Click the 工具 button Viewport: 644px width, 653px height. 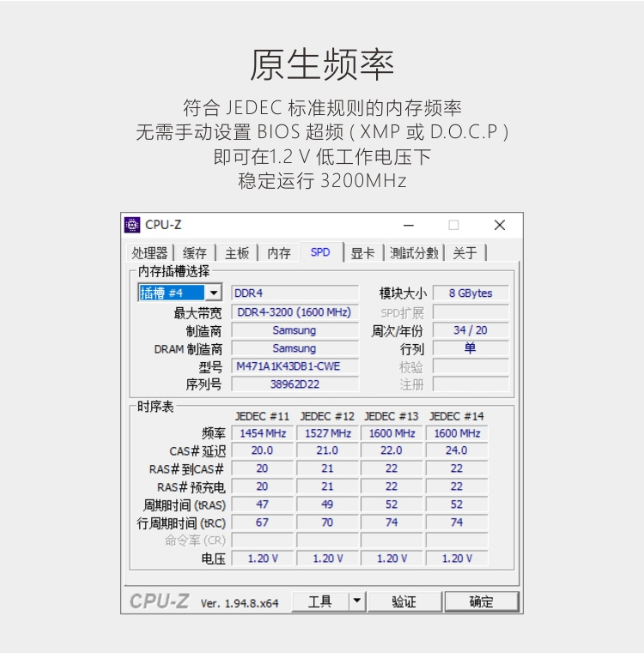coord(319,602)
